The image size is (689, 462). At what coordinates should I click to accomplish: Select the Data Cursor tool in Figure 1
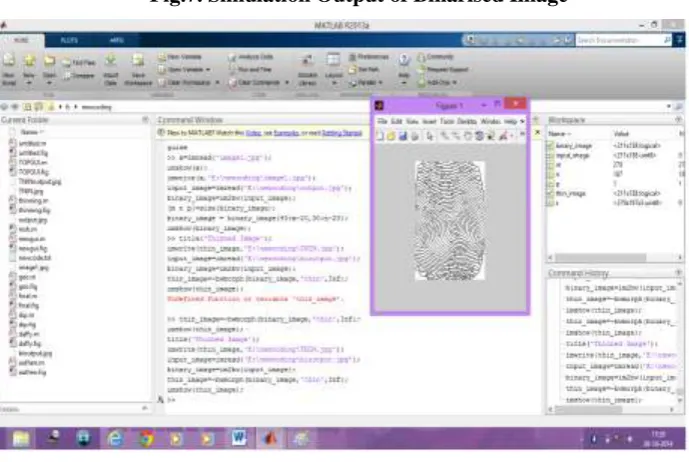coord(490,136)
